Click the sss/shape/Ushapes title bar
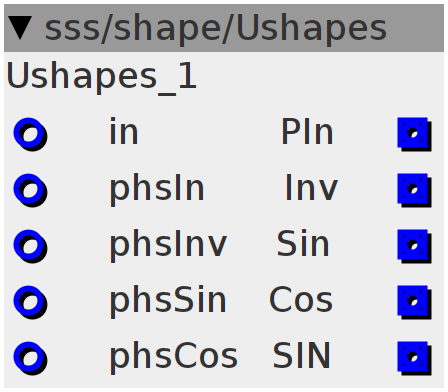This screenshot has width=448, height=392. click(x=224, y=28)
